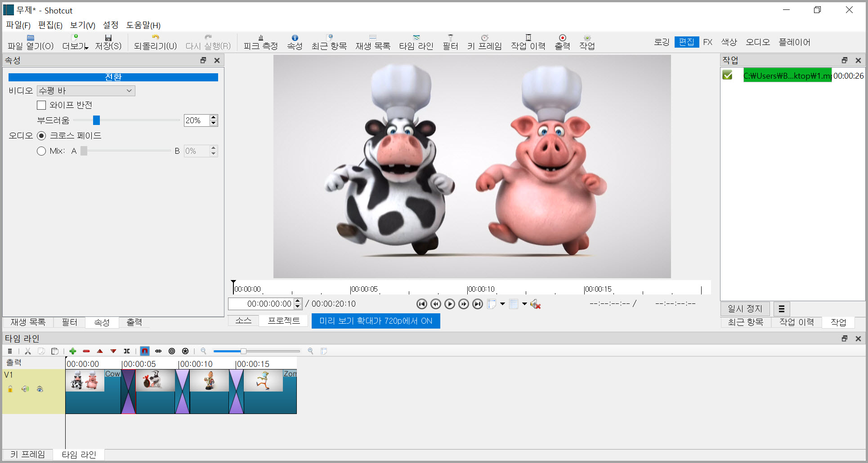Split at playhead with the split icon
This screenshot has width=868, height=463.
click(x=127, y=351)
